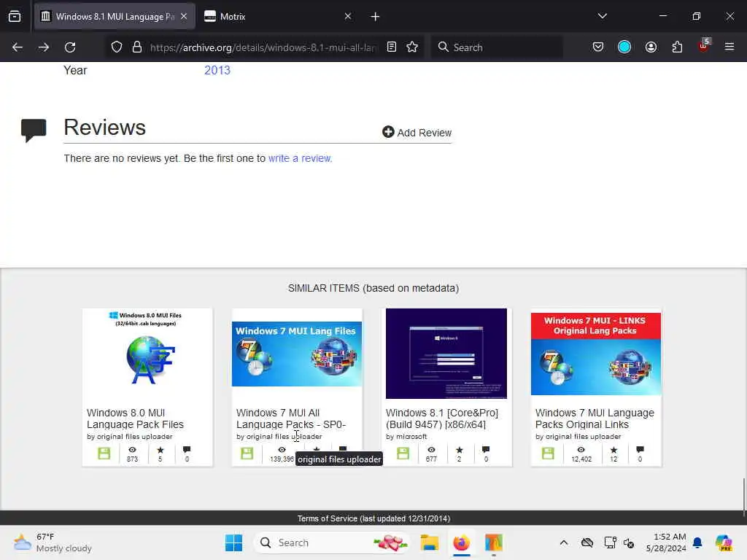Go forward with the browser forward arrow

44,47
